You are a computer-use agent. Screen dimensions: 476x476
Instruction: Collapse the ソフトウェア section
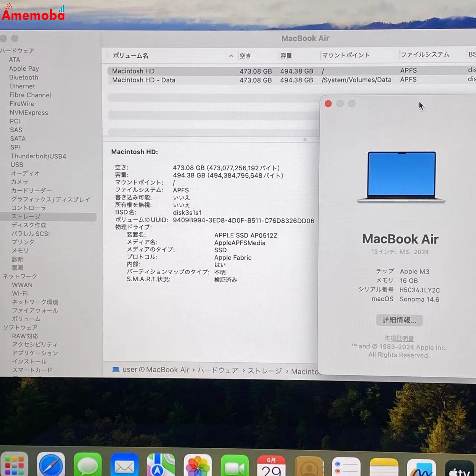[20, 327]
